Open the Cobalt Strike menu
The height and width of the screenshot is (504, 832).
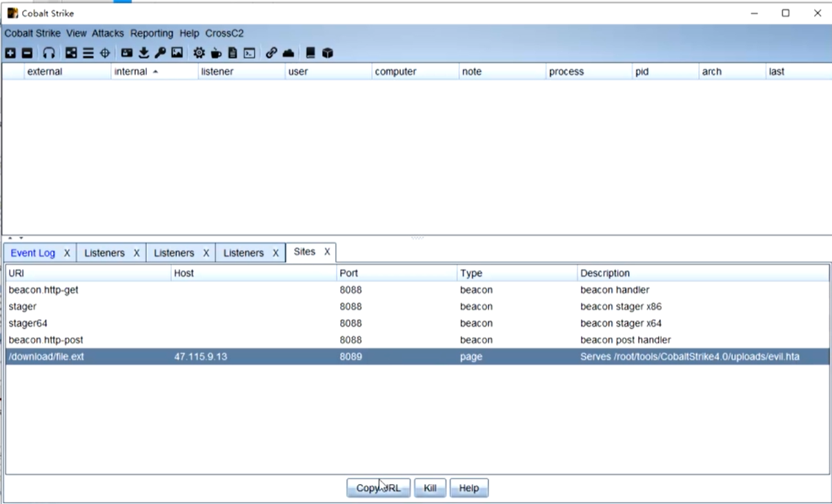click(32, 33)
